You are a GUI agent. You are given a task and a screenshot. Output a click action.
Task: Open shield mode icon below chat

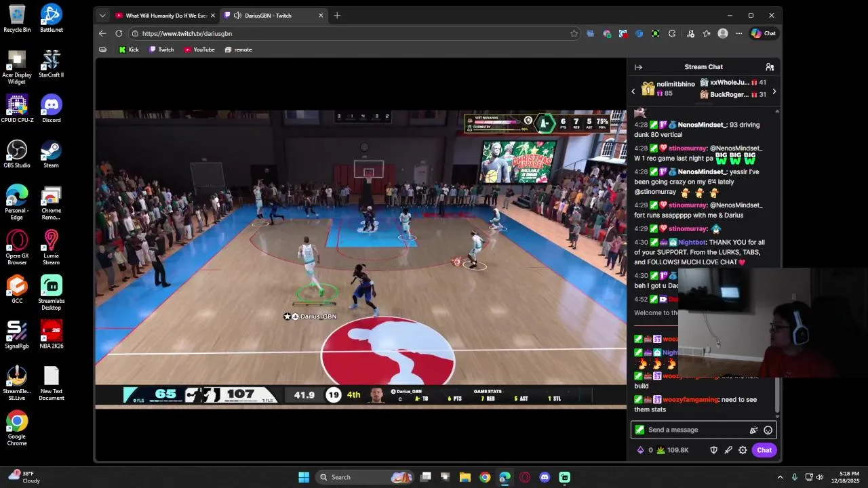pos(713,450)
